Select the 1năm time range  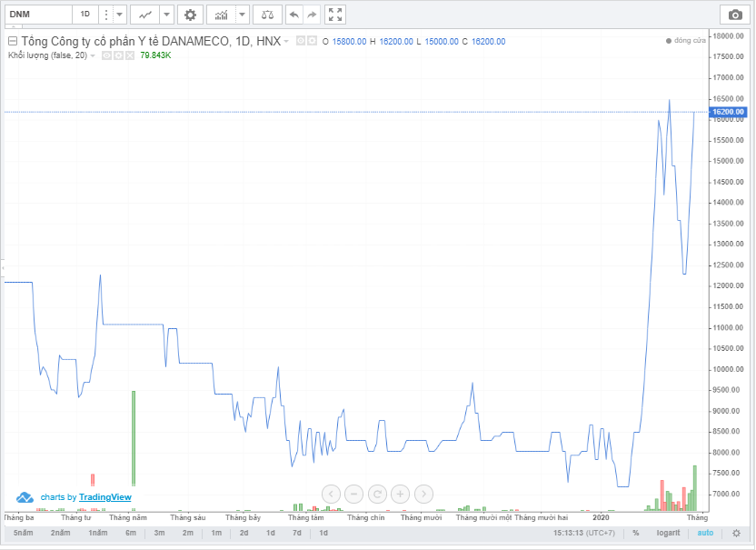[x=98, y=533]
